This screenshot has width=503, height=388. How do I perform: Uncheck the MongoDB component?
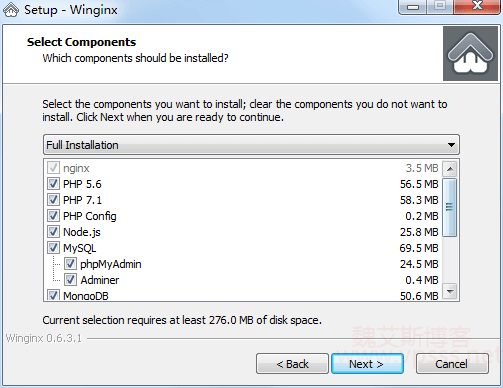coord(53,295)
